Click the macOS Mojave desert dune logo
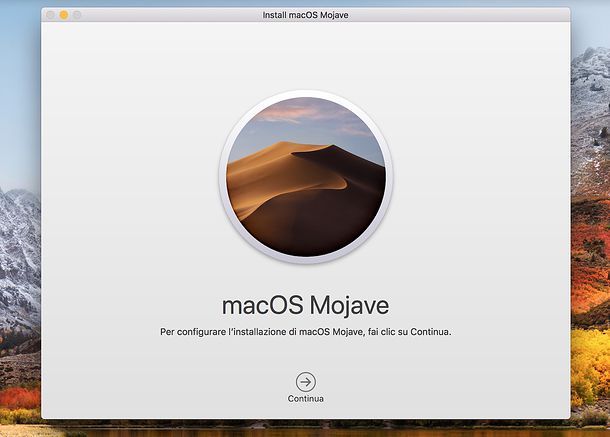Image resolution: width=610 pixels, height=437 pixels. [306, 177]
